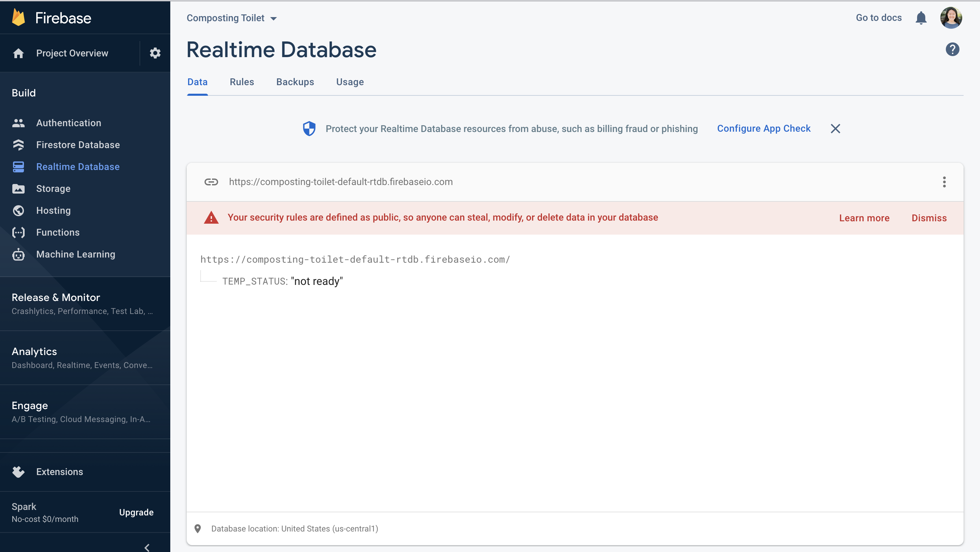Viewport: 980px width, 552px height.
Task: Click the database URL in the header bar
Action: coord(341,182)
